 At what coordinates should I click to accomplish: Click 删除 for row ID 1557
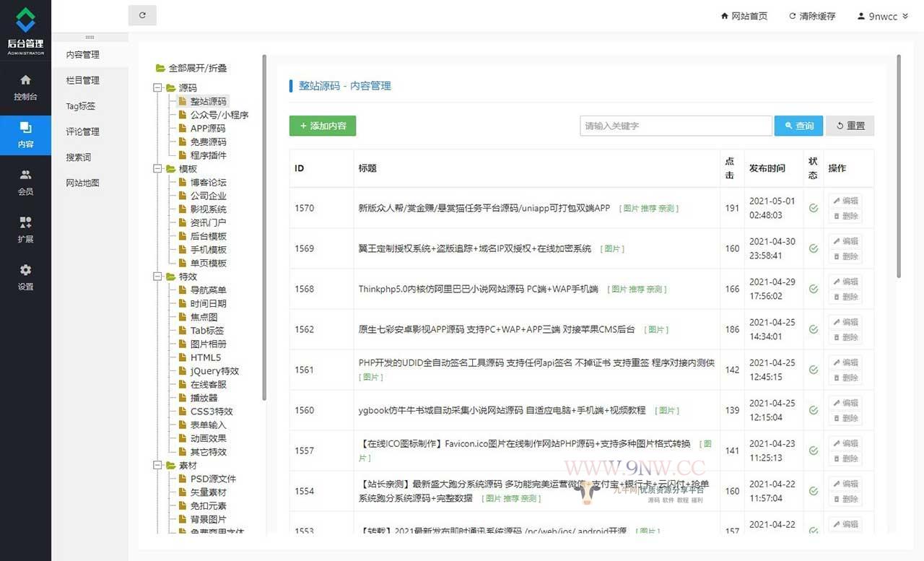[845, 458]
